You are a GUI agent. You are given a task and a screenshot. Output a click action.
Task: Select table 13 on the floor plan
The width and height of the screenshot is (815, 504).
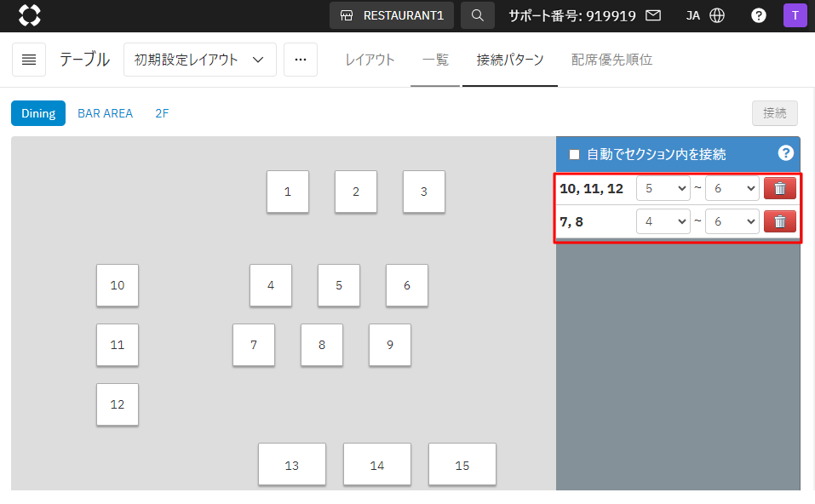(x=291, y=464)
